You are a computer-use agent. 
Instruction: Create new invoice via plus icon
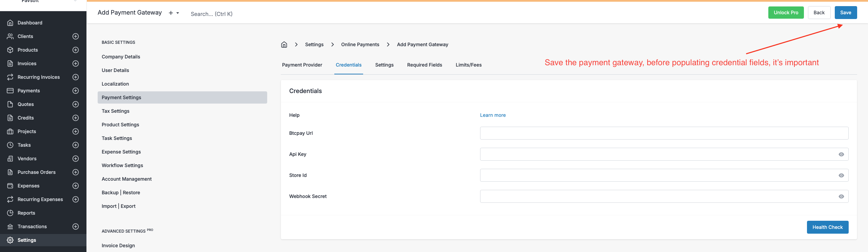76,64
